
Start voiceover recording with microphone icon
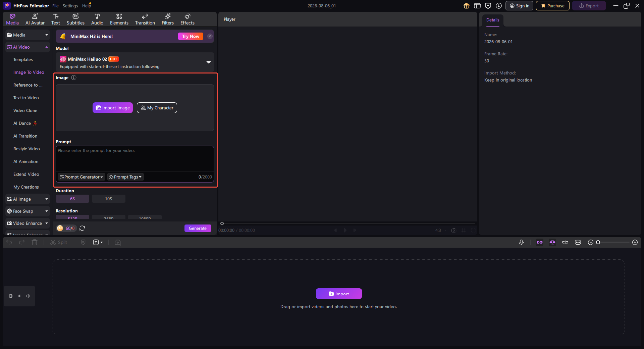point(521,242)
